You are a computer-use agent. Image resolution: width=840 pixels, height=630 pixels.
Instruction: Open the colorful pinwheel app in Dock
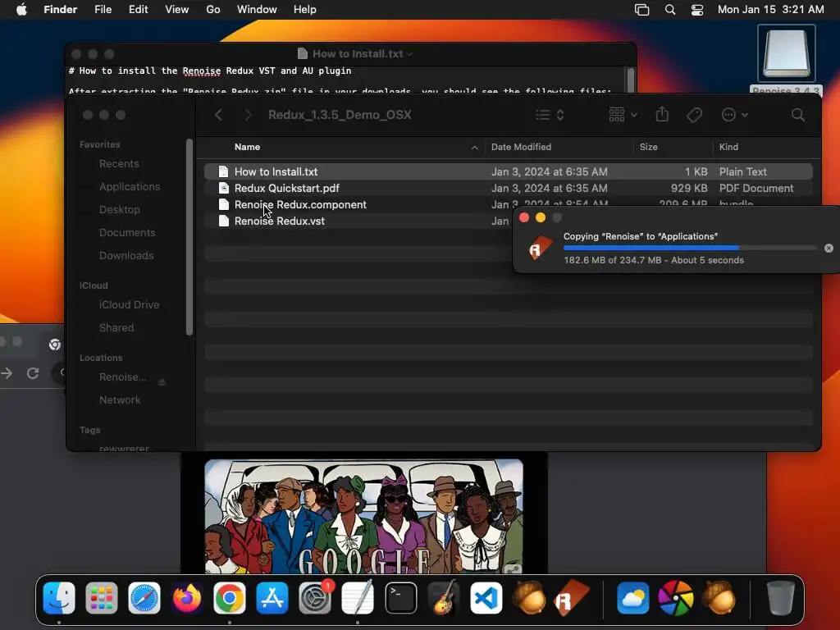(x=676, y=598)
